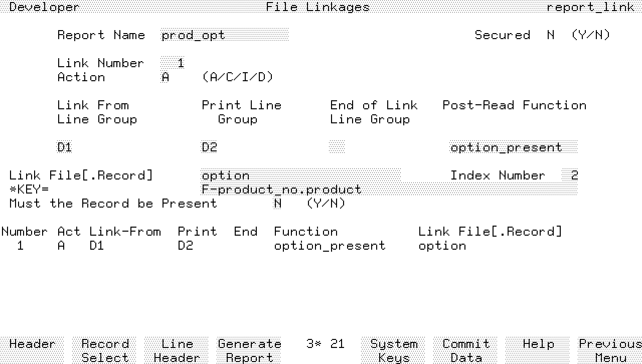The height and width of the screenshot is (364, 642).
Task: Click the Action field showing A
Action: (166, 77)
